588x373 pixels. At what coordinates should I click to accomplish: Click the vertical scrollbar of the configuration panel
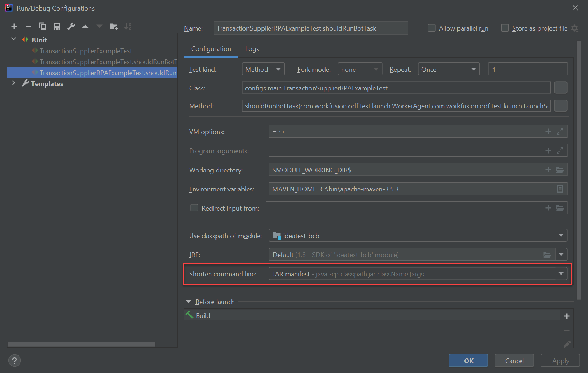[x=579, y=171]
